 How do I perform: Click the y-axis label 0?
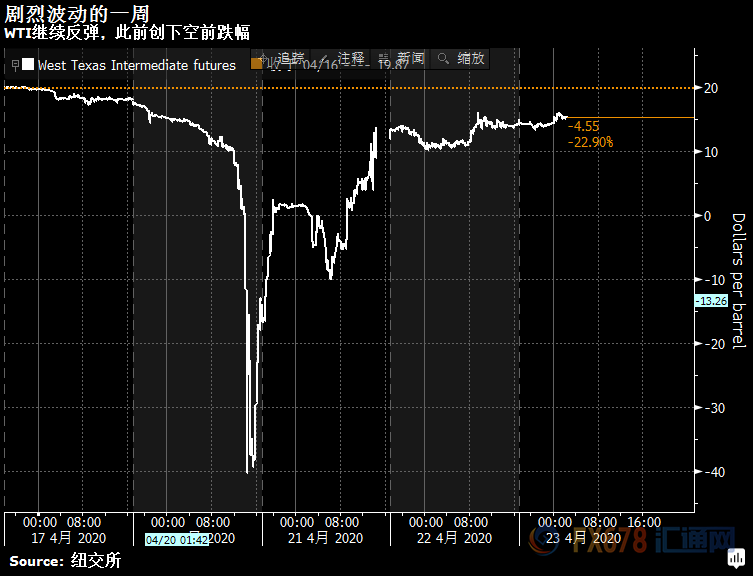[x=707, y=216]
